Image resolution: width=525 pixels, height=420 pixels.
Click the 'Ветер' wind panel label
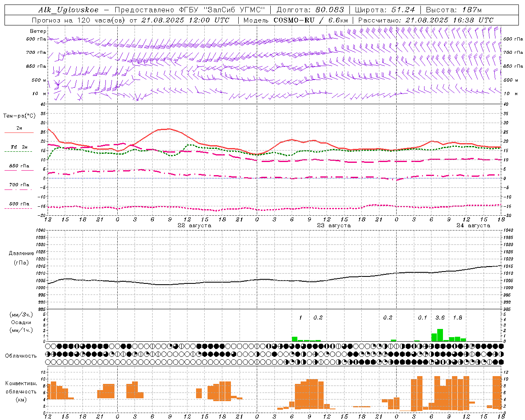(38, 31)
